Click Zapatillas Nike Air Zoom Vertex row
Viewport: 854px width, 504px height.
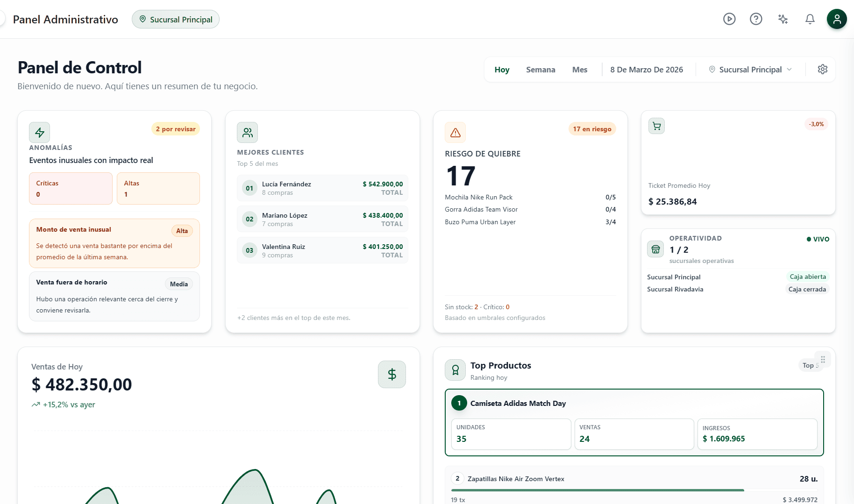[x=634, y=485]
